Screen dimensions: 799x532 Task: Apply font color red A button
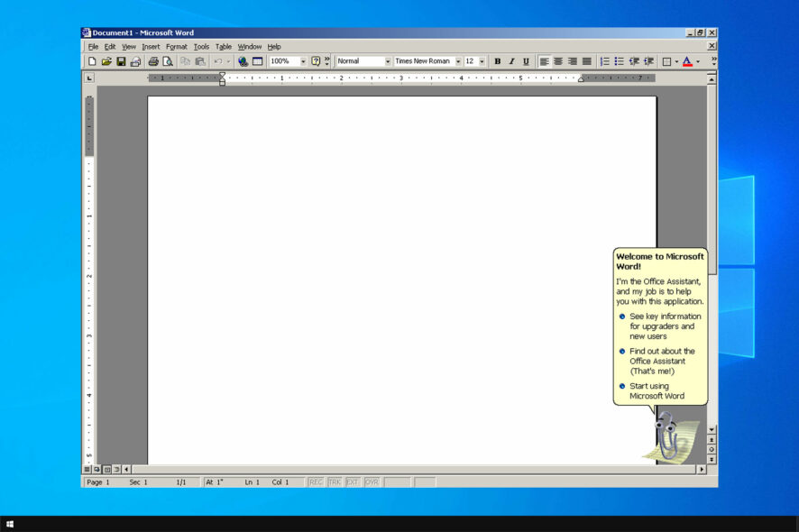[687, 61]
